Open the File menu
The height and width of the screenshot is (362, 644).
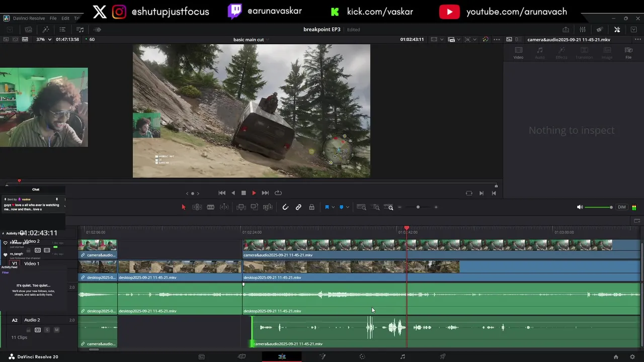53,18
